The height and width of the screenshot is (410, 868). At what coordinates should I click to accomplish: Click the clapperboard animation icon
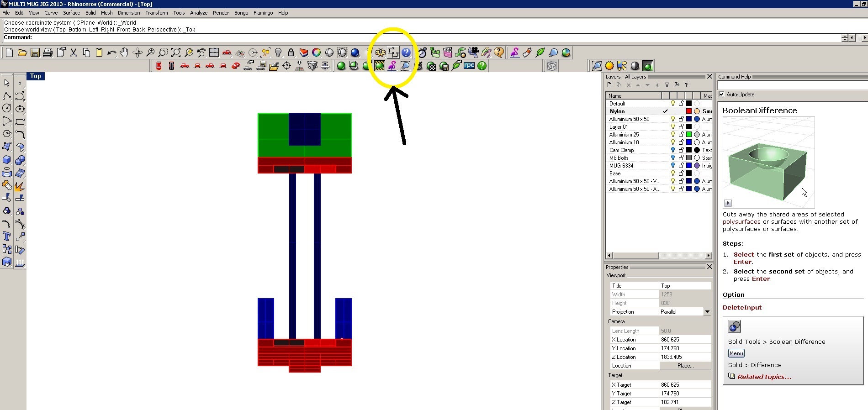point(448,53)
